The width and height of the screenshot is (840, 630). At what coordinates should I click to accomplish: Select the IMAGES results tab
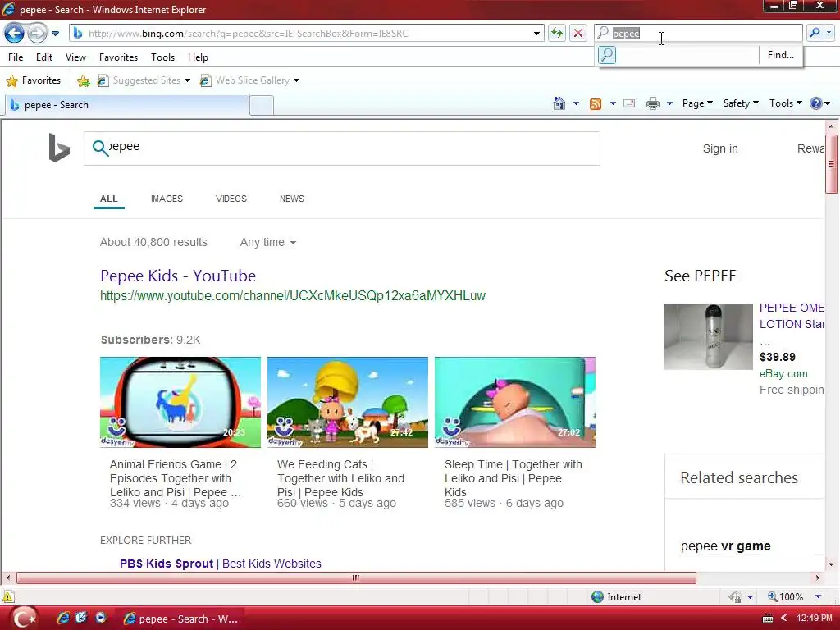[167, 199]
